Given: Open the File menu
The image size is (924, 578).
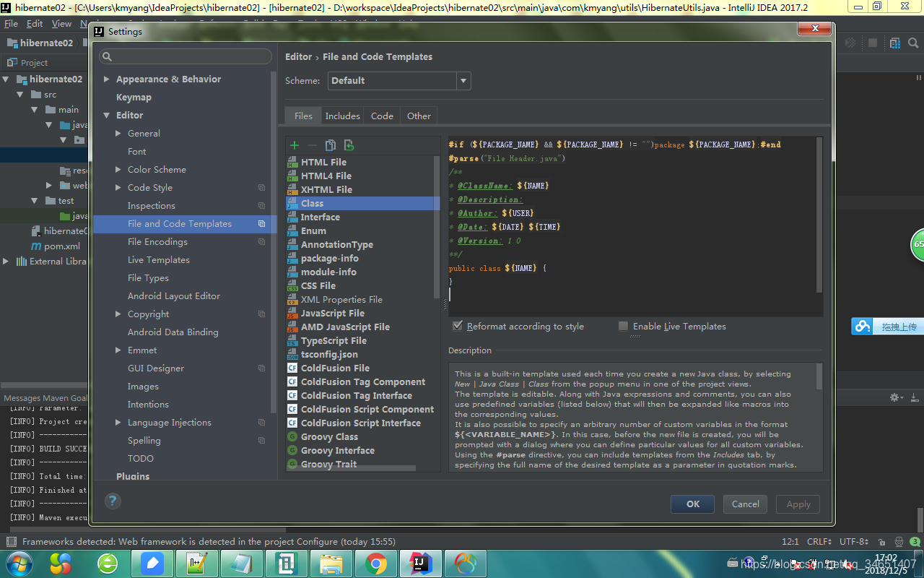Looking at the screenshot, I should (x=11, y=24).
